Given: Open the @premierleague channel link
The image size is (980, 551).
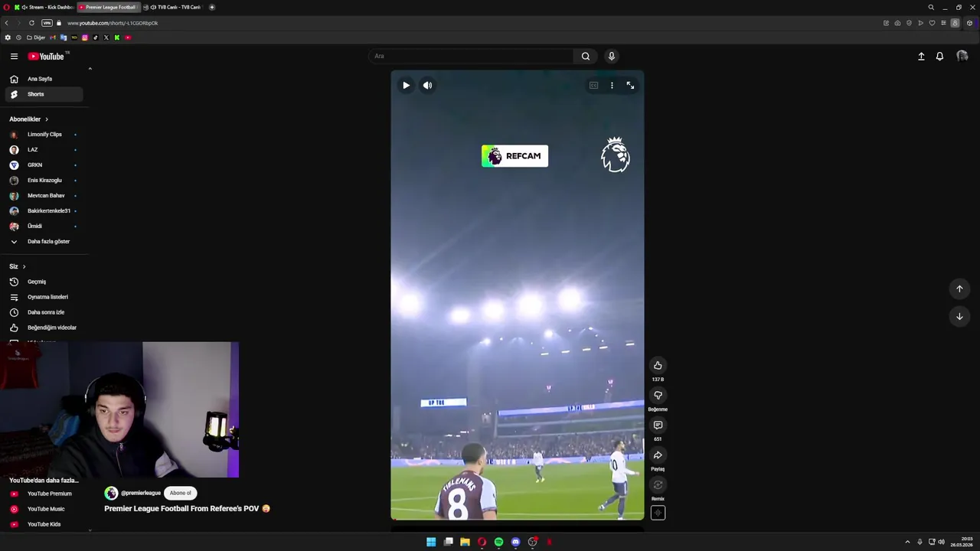Looking at the screenshot, I should click(x=141, y=493).
